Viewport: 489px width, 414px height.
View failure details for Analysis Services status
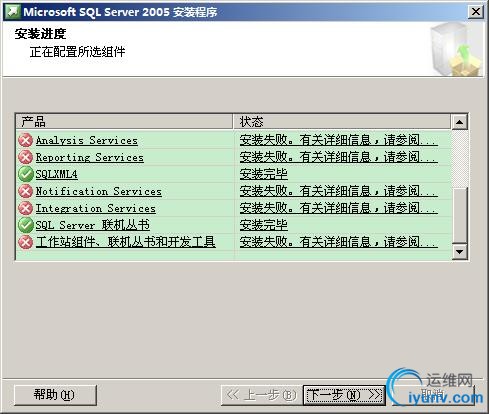click(x=339, y=140)
